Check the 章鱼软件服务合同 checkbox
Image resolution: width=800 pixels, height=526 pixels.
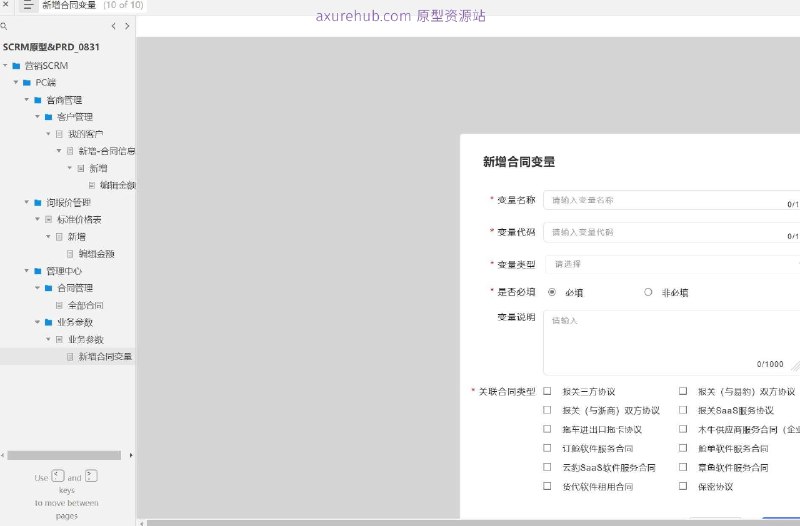pyautogui.click(x=683, y=467)
